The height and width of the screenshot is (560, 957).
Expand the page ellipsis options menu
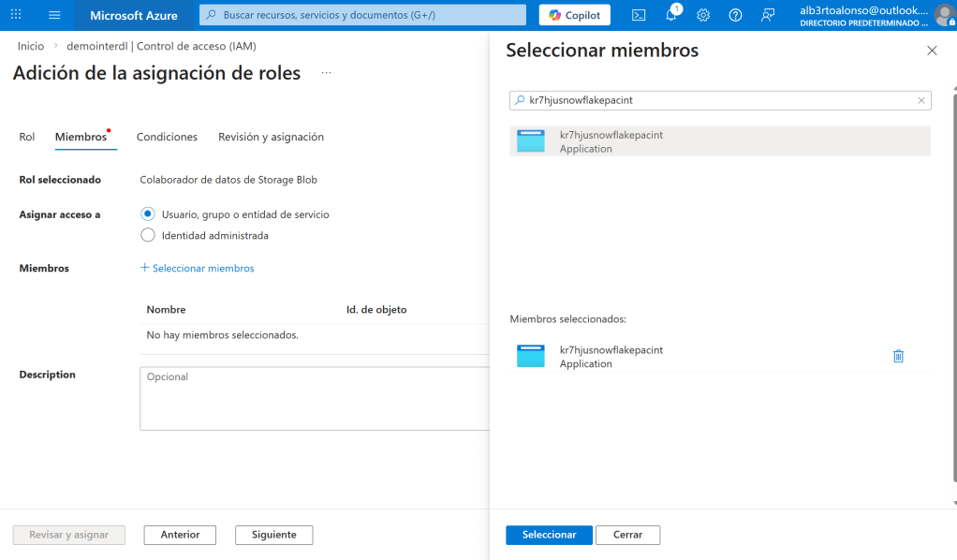pos(326,73)
